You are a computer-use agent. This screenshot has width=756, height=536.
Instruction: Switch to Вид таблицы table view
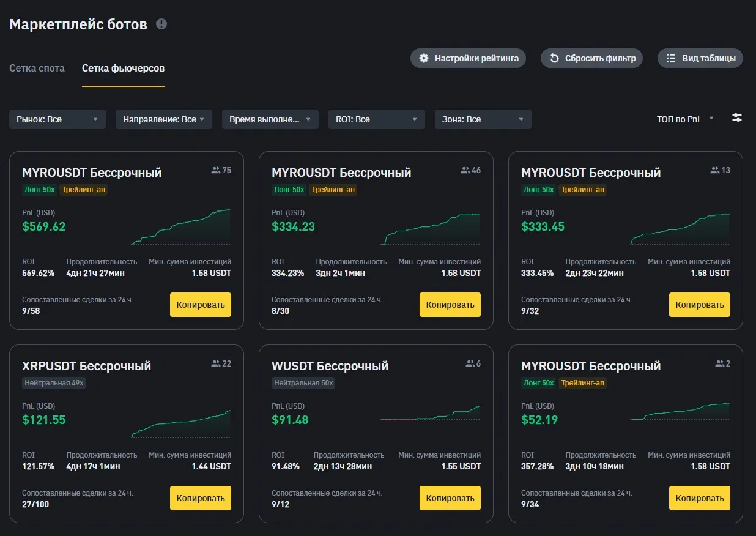pyautogui.click(x=700, y=58)
